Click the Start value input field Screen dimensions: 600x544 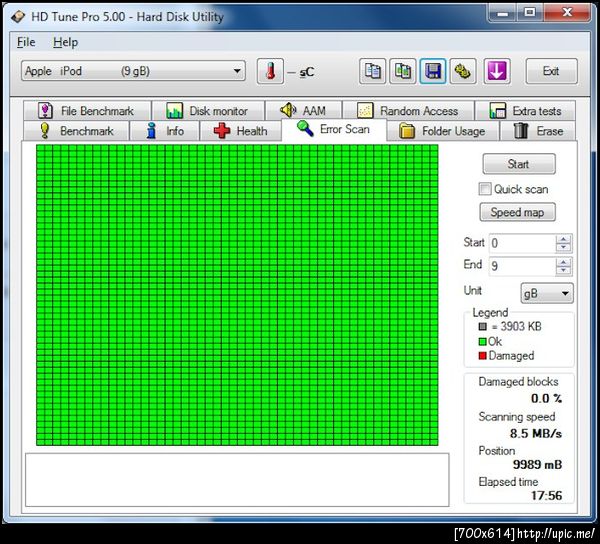tap(522, 243)
